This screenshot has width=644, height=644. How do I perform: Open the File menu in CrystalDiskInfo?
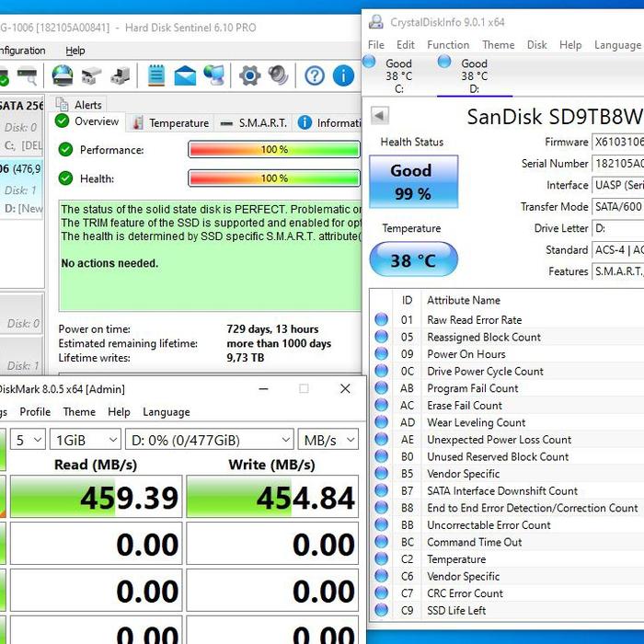click(376, 45)
